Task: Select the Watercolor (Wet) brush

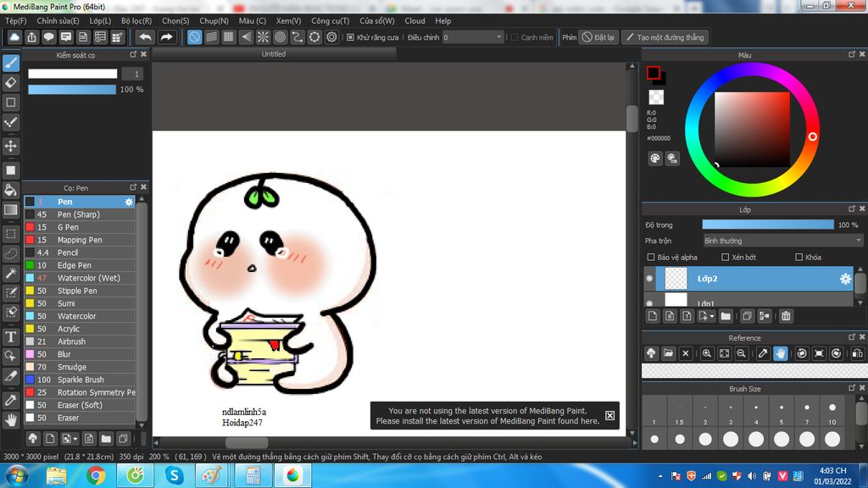Action: 80,278
